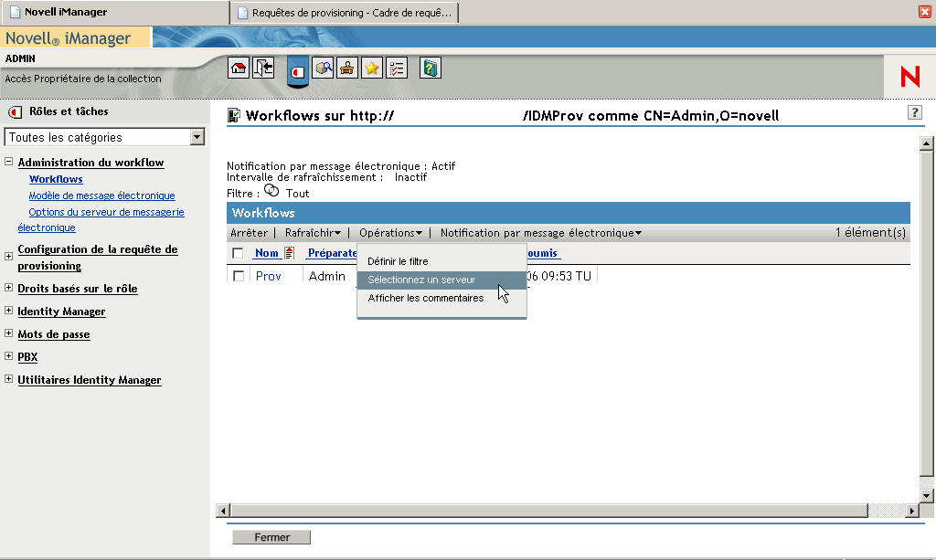The image size is (936, 560).
Task: Click the sort icon next to Nom column
Action: [290, 253]
